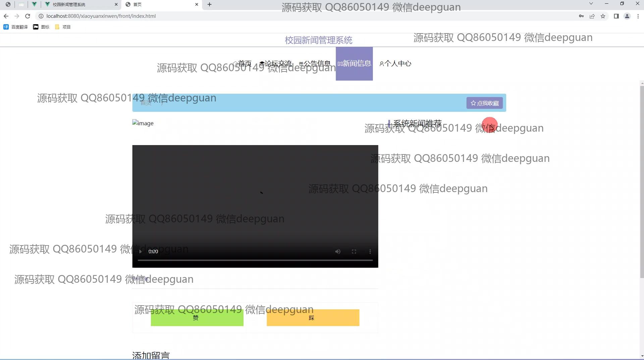Switch to the second pinned blank tab

pyautogui.click(x=21, y=4)
